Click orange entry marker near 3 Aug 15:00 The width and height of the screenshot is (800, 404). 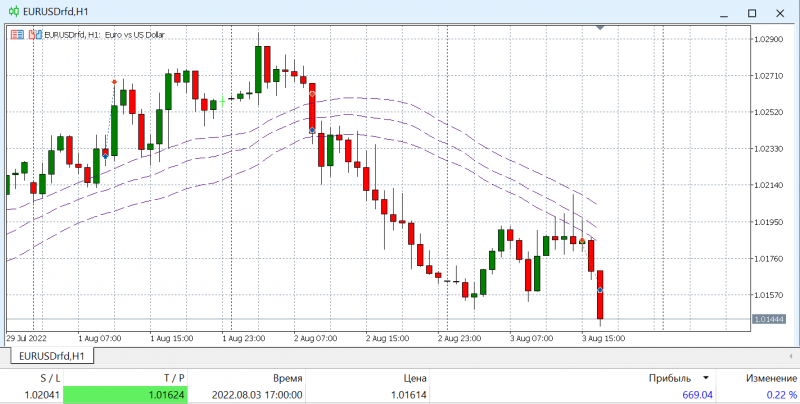point(582,240)
